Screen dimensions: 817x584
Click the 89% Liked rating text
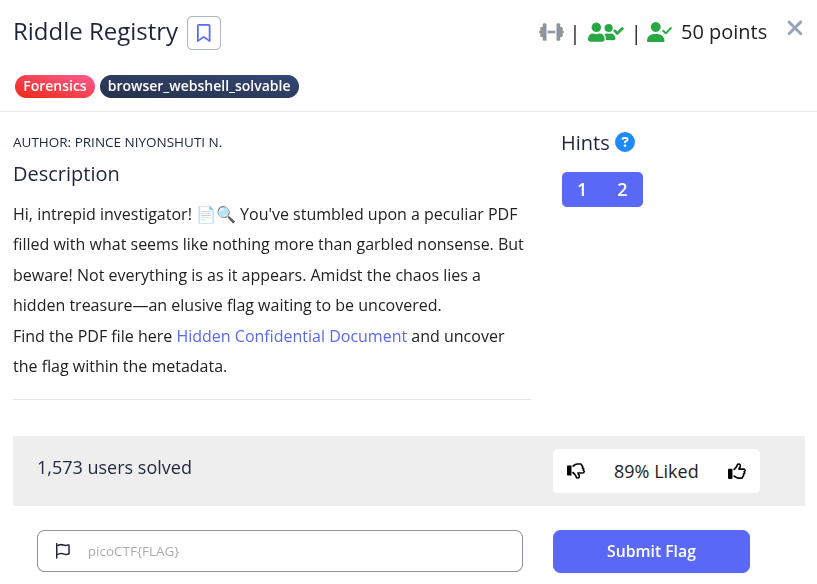(656, 471)
